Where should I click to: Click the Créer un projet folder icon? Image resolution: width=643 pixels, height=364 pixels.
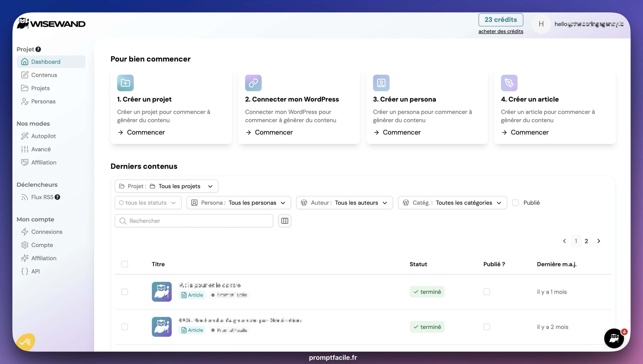click(x=125, y=83)
